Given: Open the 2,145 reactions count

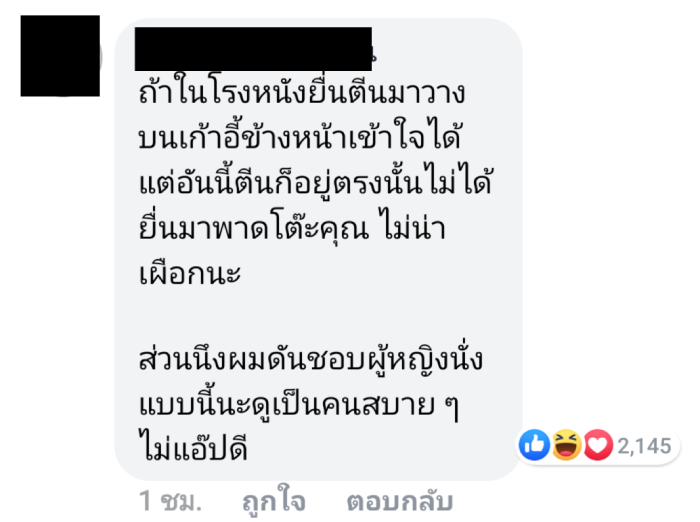Looking at the screenshot, I should (644, 446).
